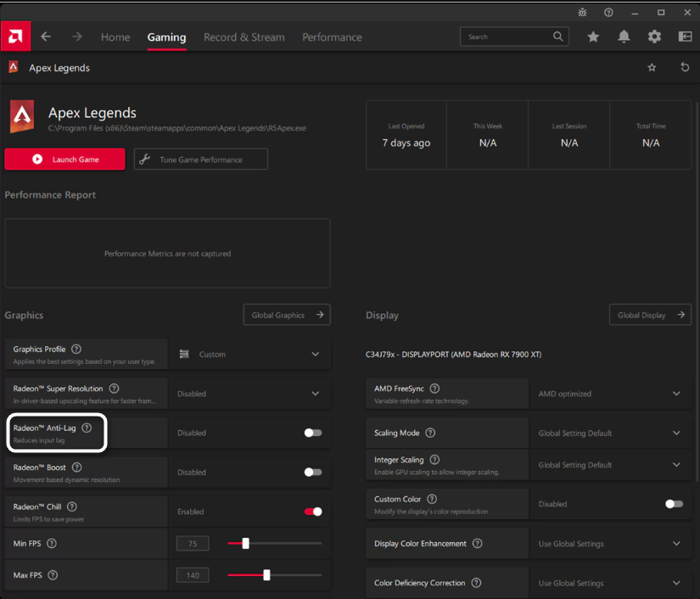
Task: Go back with the left arrow
Action: (x=46, y=36)
